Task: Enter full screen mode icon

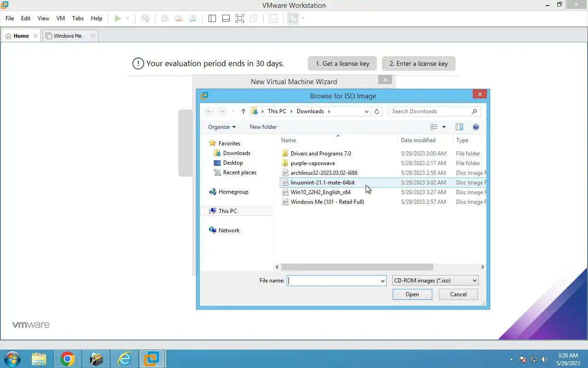Action: point(239,18)
